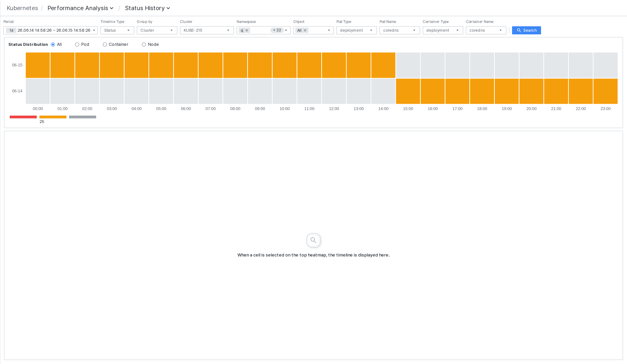
Task: Click the red legend swatch
Action: (23, 117)
